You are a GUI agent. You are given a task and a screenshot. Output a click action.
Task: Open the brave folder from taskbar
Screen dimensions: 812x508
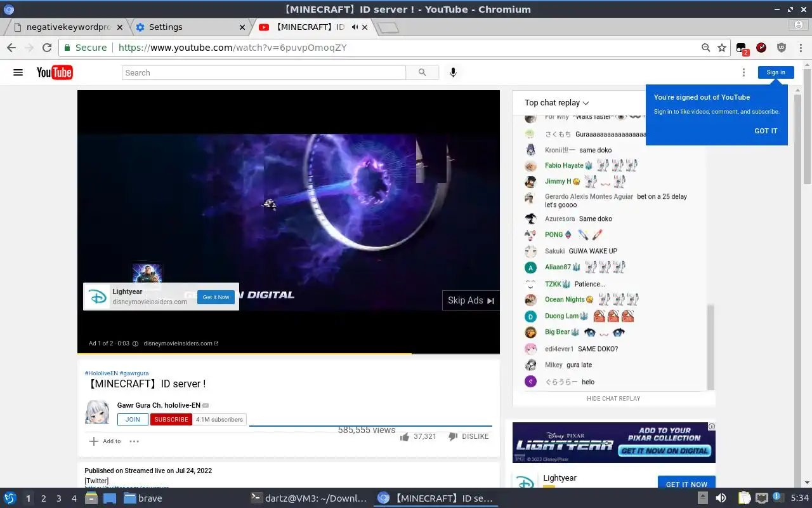[143, 498]
